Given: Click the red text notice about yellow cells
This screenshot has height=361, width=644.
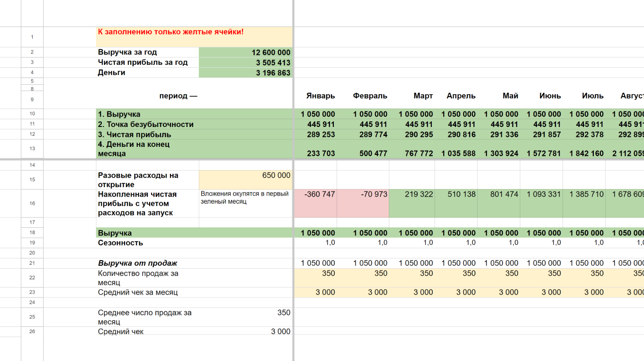Looking at the screenshot, I should [171, 32].
